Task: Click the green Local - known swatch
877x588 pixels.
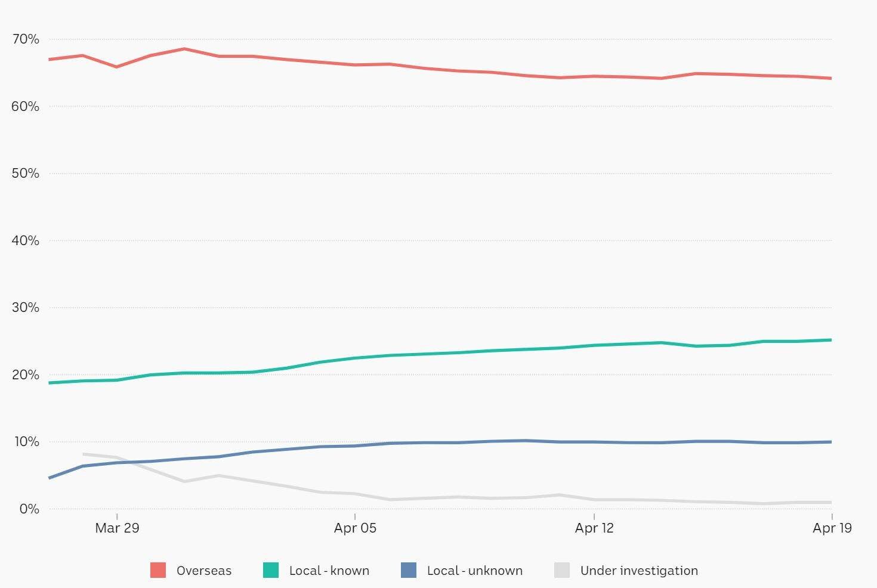Action: pos(271,570)
